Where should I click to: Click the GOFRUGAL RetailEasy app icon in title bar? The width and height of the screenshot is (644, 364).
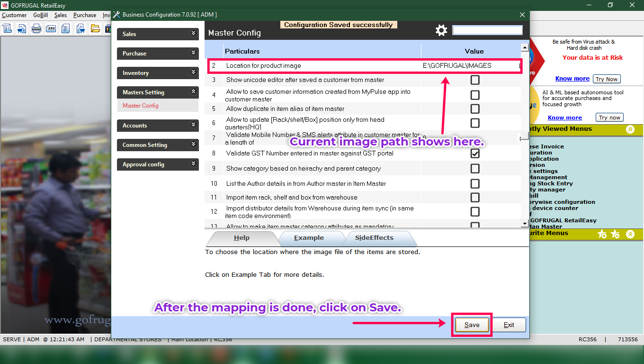[6, 5]
